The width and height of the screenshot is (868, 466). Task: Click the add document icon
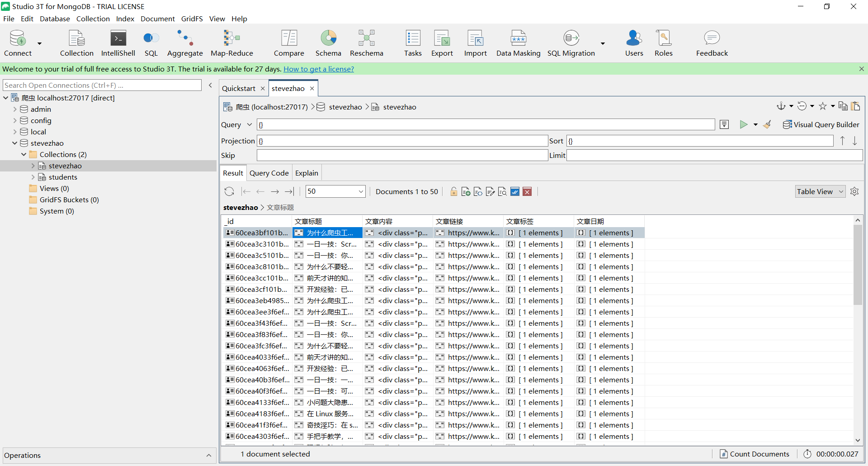[466, 192]
